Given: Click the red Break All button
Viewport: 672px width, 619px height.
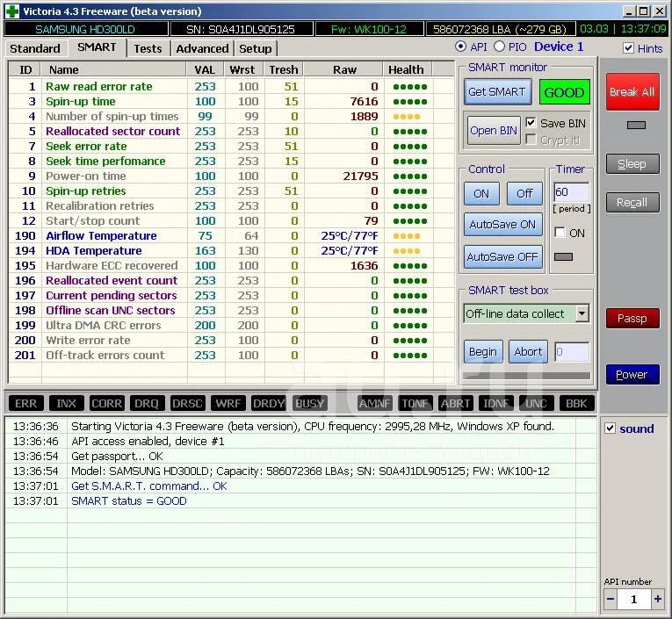Looking at the screenshot, I should click(632, 91).
